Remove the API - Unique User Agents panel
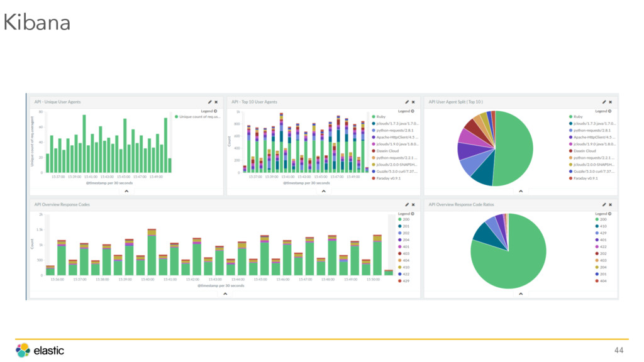Image resolution: width=644 pixels, height=362 pixels. (216, 102)
